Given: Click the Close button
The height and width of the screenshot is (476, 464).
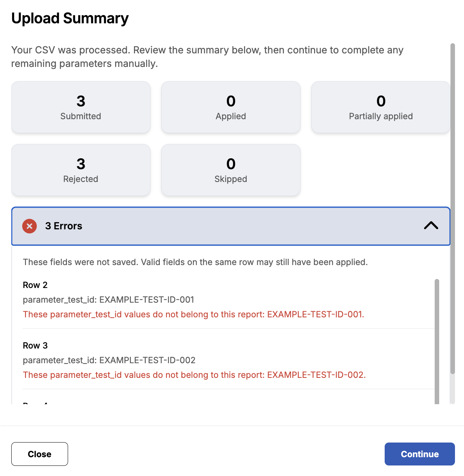Looking at the screenshot, I should click(39, 454).
